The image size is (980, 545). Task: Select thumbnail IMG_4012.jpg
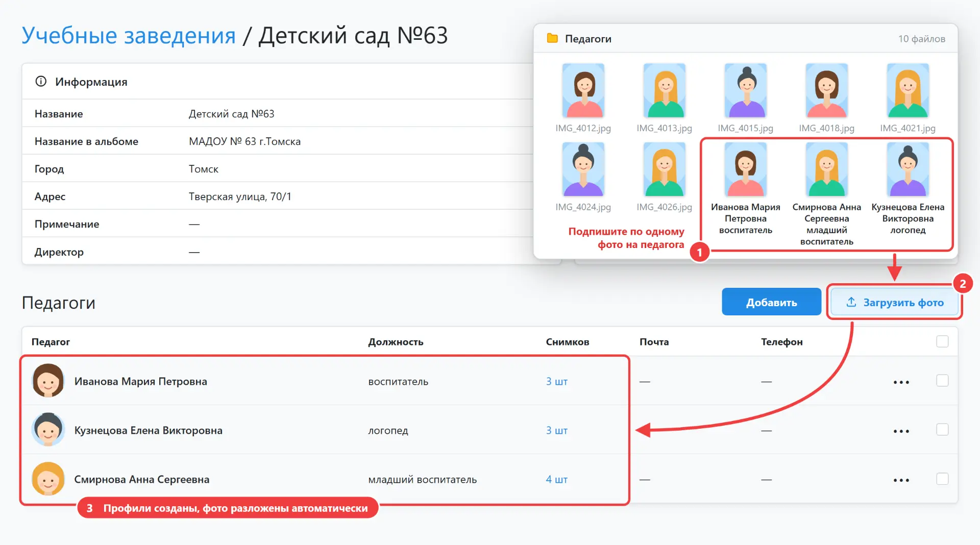pos(583,90)
